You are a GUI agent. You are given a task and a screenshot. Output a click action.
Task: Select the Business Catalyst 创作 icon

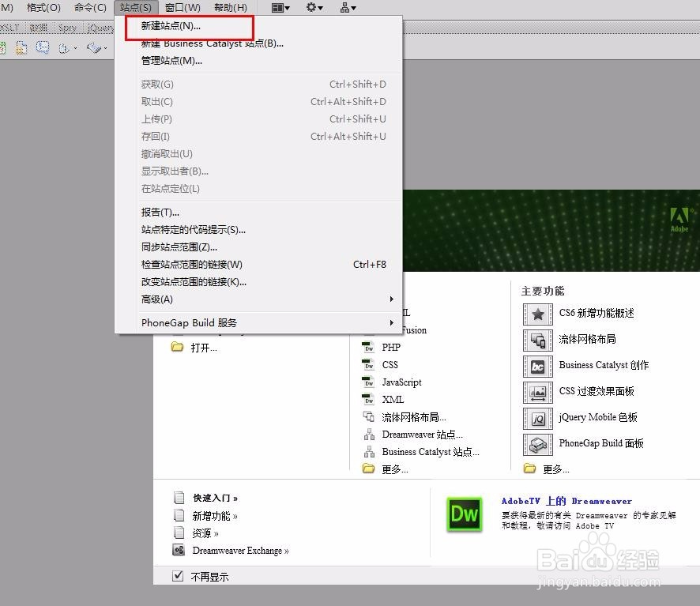[x=538, y=366]
